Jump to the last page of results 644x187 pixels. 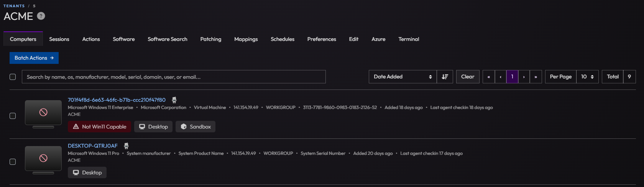536,77
